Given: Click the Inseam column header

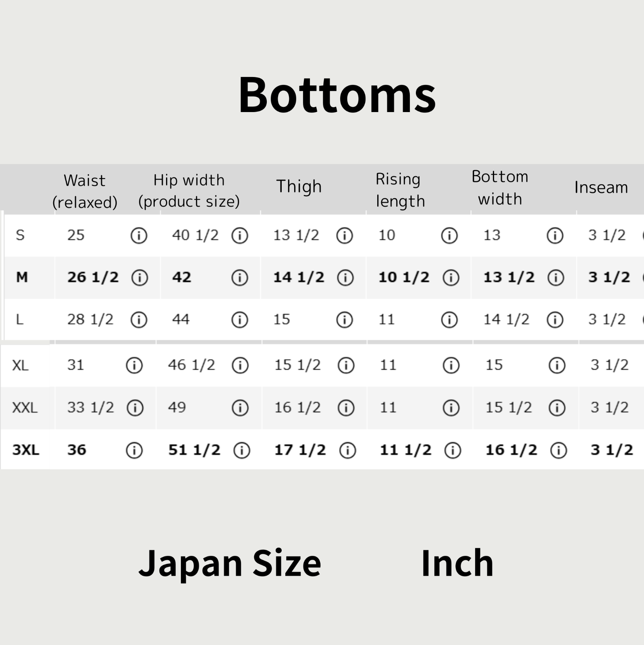Looking at the screenshot, I should (x=601, y=187).
